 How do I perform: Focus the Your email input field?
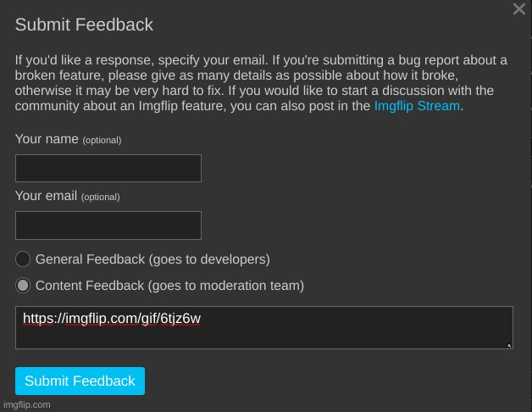pyautogui.click(x=108, y=225)
